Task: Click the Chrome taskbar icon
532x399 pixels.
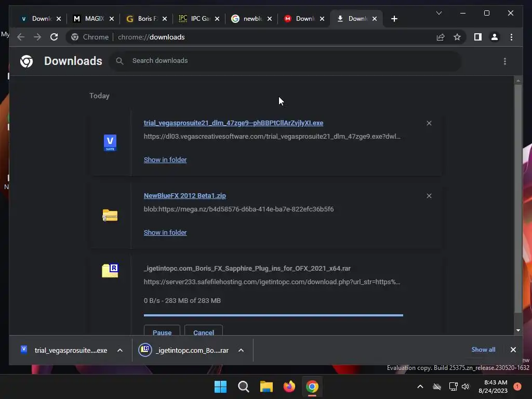Action: pyautogui.click(x=312, y=387)
